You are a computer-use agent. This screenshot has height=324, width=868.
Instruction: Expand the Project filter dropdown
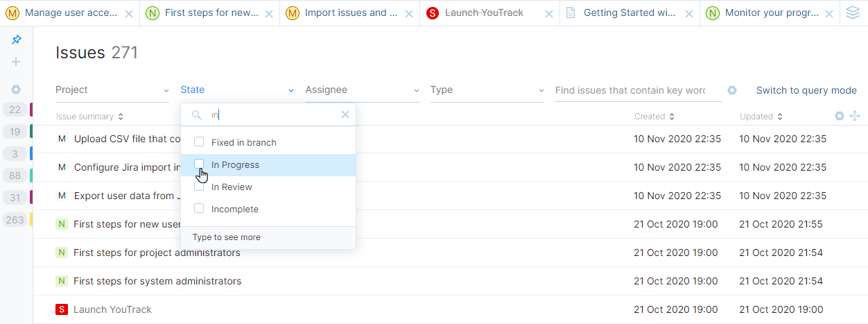coord(112,90)
